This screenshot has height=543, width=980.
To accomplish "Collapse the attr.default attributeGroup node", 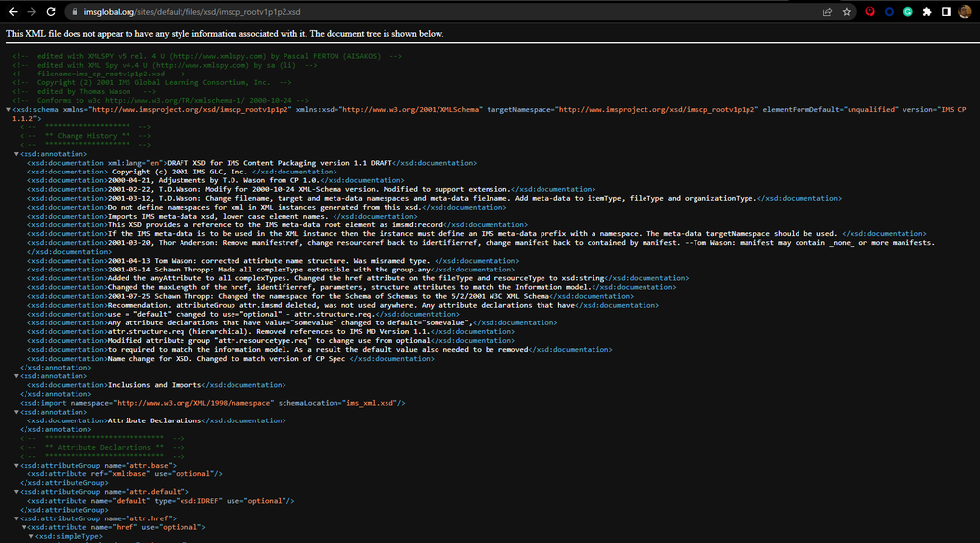I will [x=17, y=491].
